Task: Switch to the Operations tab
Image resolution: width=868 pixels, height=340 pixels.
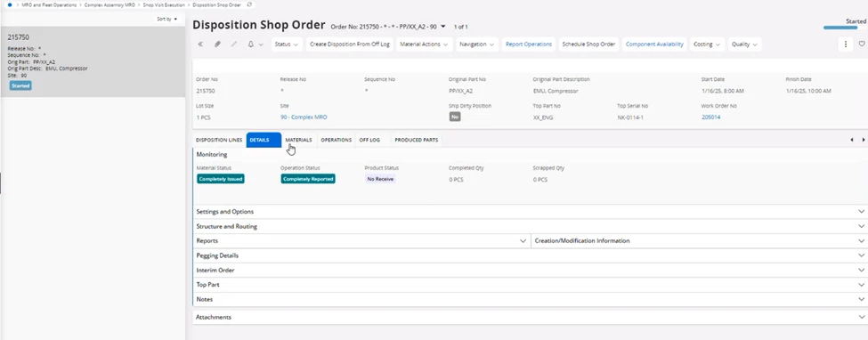Action: (x=336, y=140)
